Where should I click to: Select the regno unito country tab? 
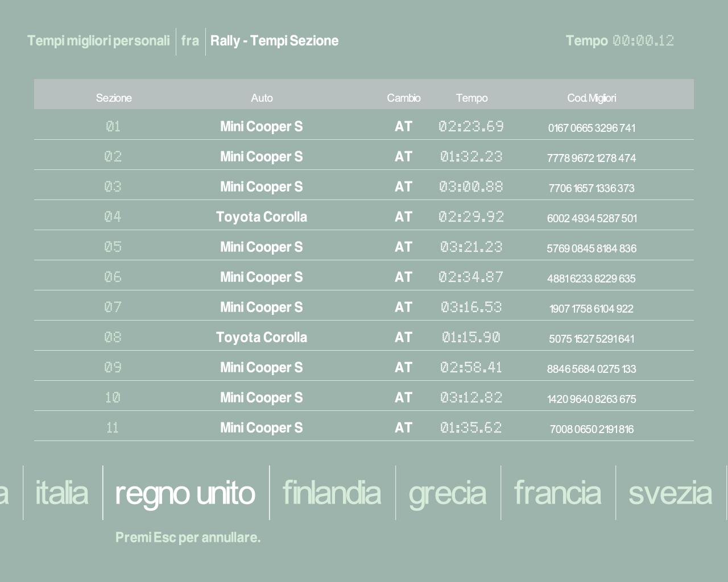coord(185,492)
